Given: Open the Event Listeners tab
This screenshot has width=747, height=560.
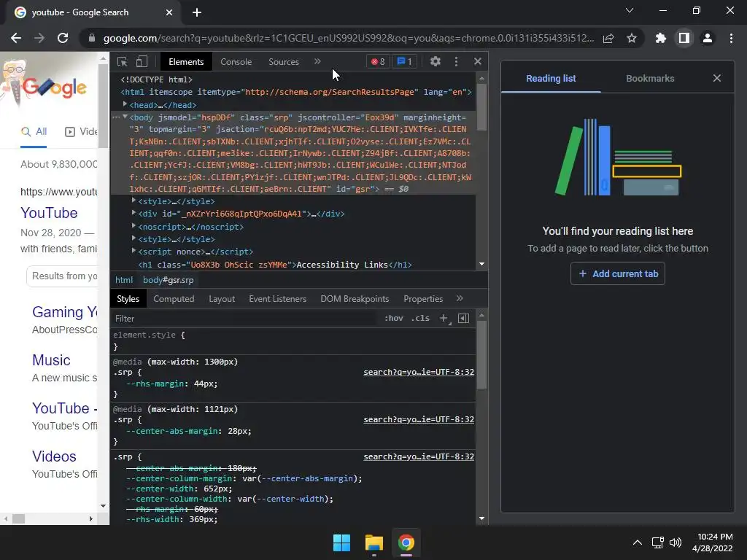Looking at the screenshot, I should tap(277, 298).
